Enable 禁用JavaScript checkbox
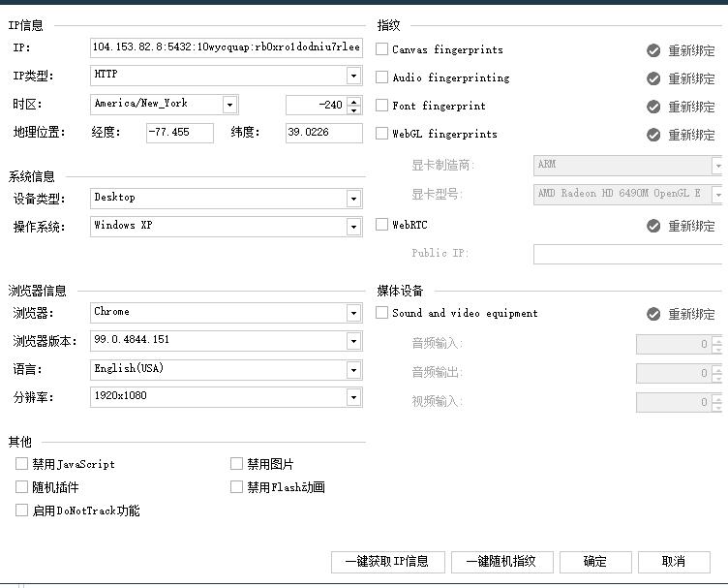 click(x=22, y=464)
